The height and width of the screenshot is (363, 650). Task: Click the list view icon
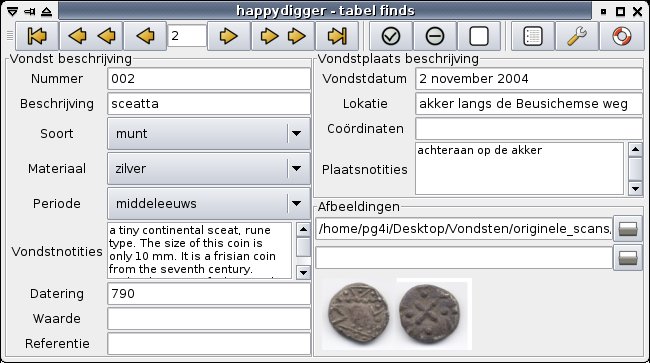[533, 36]
